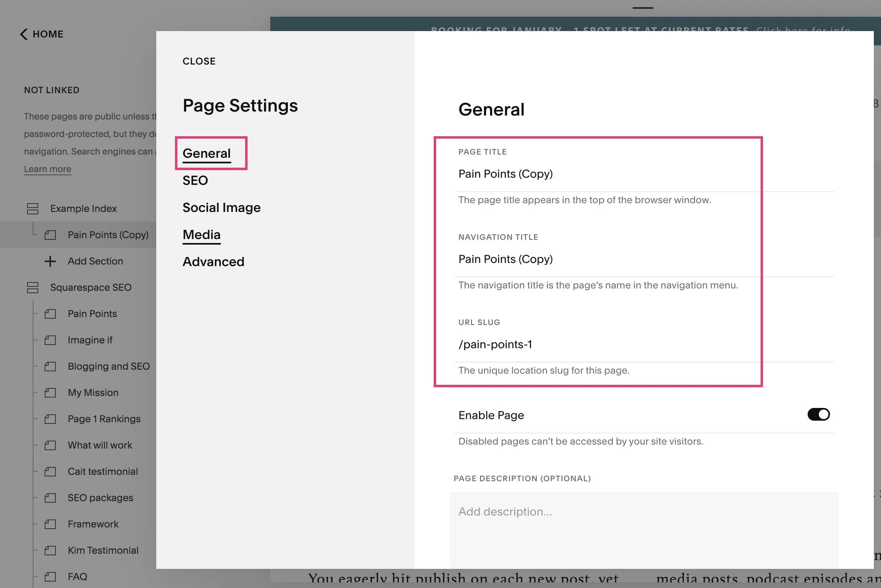881x588 pixels.
Task: Open the Learn more link
Action: (x=47, y=169)
